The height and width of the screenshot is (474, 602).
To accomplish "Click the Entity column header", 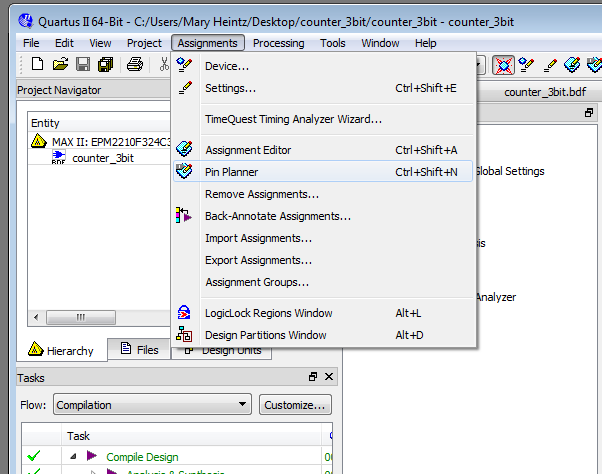I will pyautogui.click(x=99, y=123).
